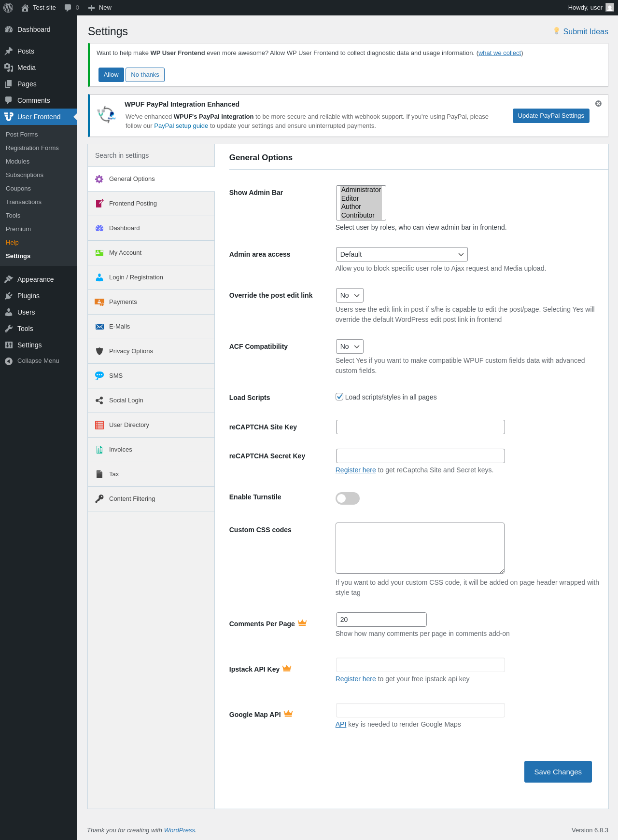
Task: Click the Login / Registration person icon
Action: pos(99,277)
